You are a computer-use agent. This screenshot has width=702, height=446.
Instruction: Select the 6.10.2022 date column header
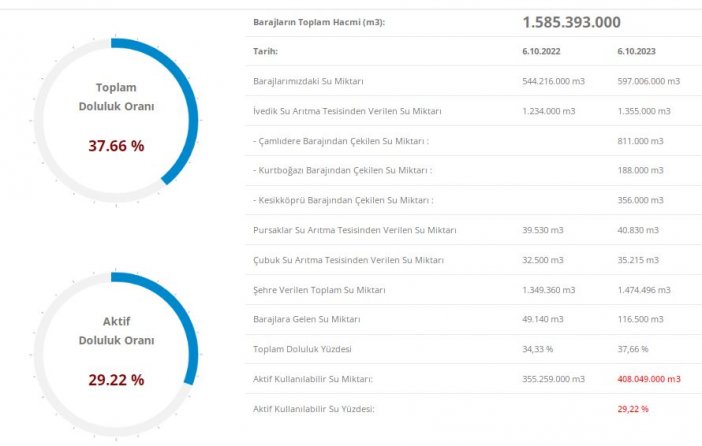pyautogui.click(x=541, y=51)
